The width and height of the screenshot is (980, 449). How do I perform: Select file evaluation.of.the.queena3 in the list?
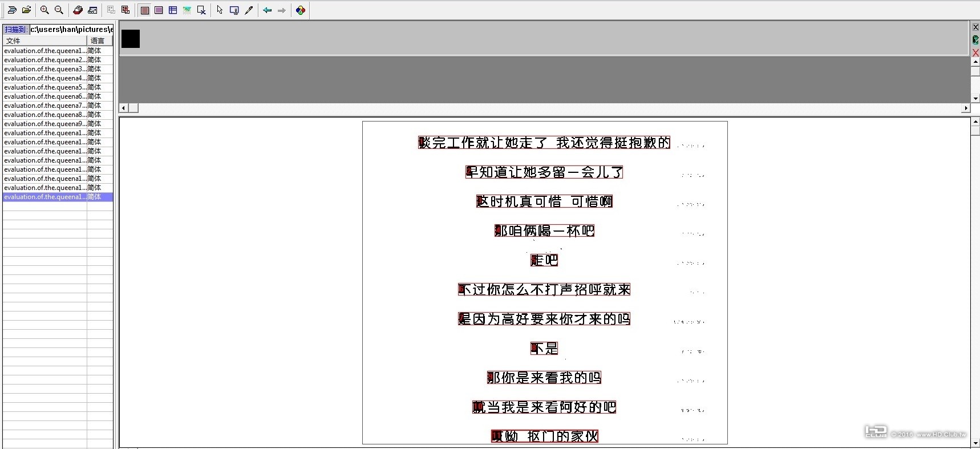(58, 69)
